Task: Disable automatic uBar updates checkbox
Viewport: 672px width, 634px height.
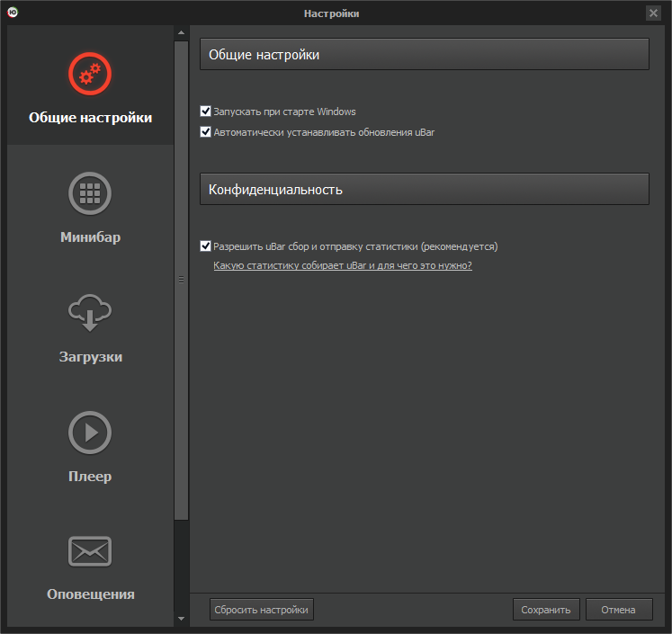Action: pos(205,132)
